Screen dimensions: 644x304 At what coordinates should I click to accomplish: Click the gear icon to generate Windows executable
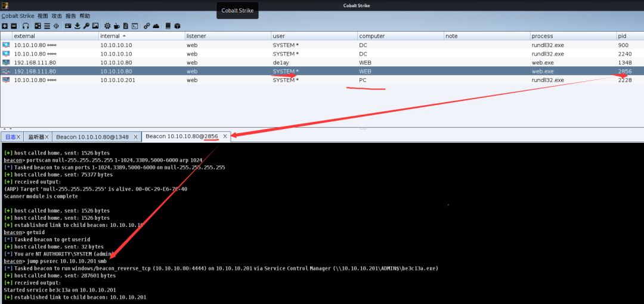point(107,26)
